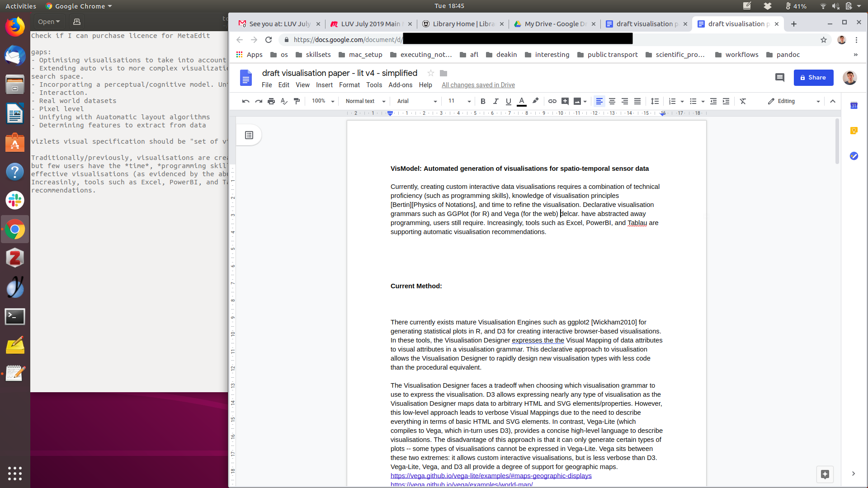The height and width of the screenshot is (488, 868).
Task: Click the blue Share button
Action: pos(813,78)
